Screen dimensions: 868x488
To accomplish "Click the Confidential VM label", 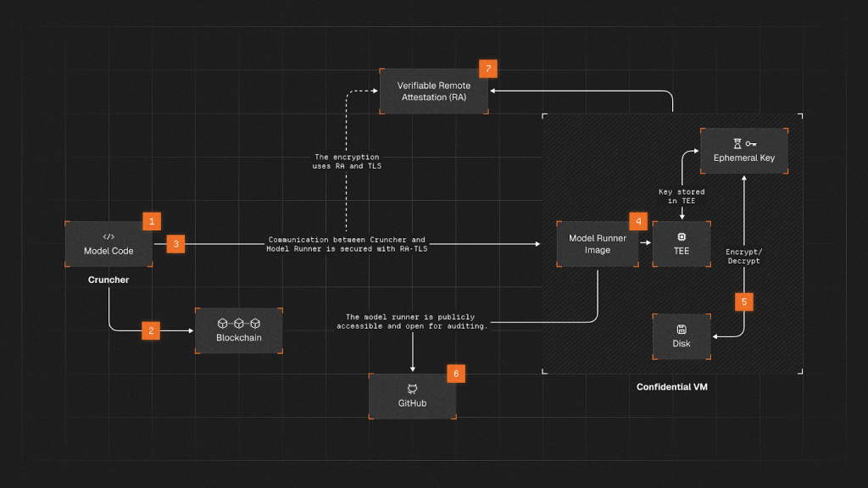I will coord(672,387).
